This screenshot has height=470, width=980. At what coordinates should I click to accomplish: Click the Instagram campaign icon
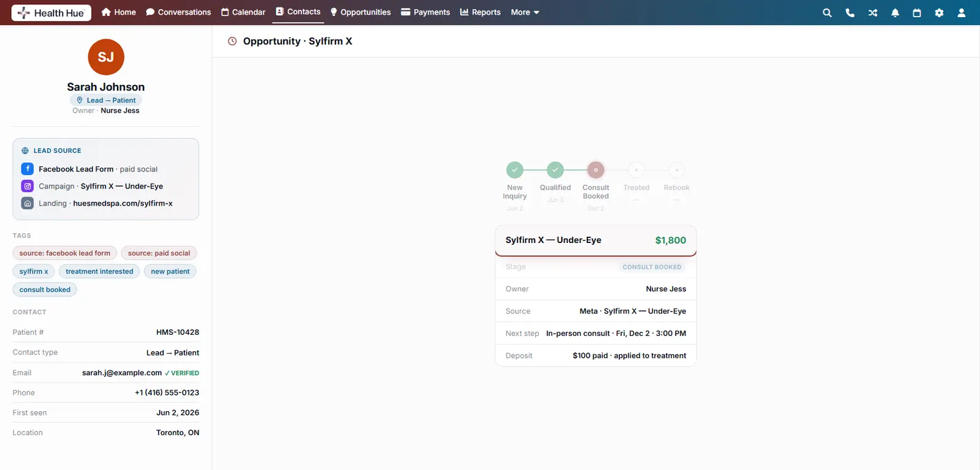[x=28, y=186]
